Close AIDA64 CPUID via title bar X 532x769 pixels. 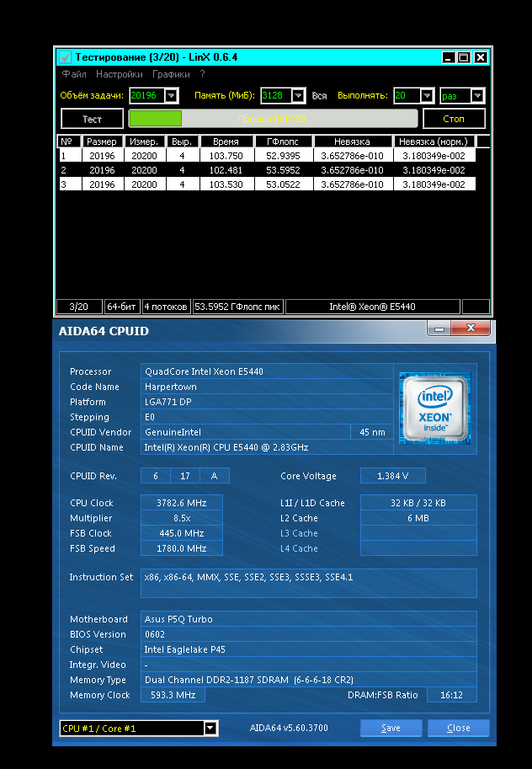(x=471, y=328)
